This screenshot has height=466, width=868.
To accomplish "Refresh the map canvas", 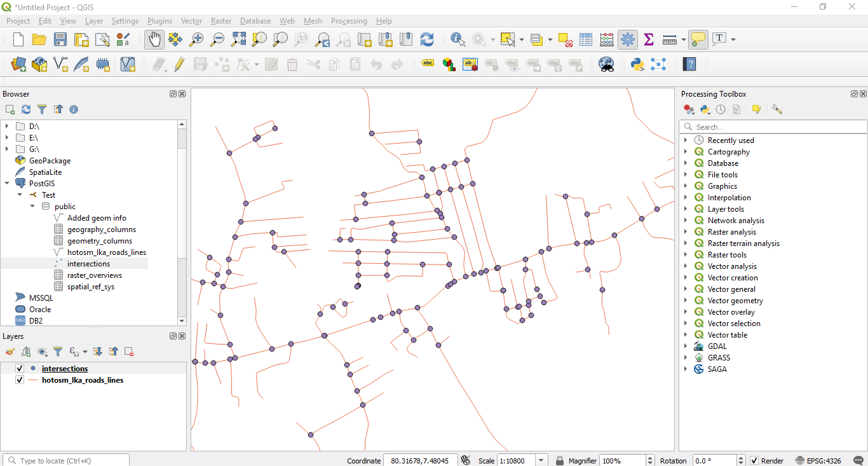I will coord(427,39).
